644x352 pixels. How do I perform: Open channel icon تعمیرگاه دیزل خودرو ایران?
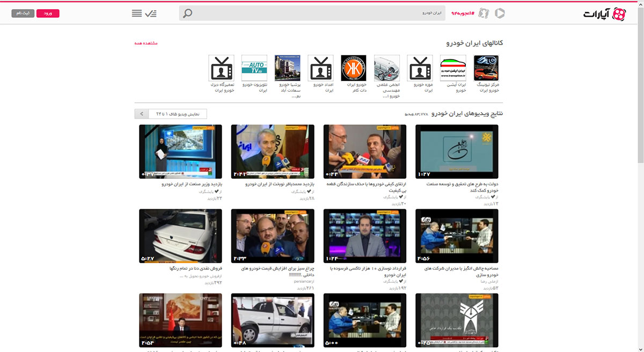(x=221, y=68)
